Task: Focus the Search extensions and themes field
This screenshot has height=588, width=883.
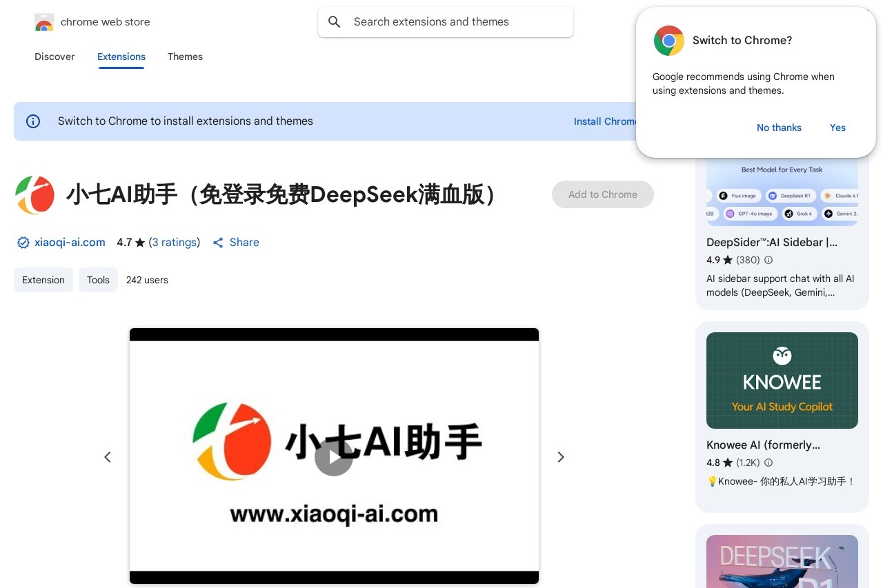Action: 446,22
